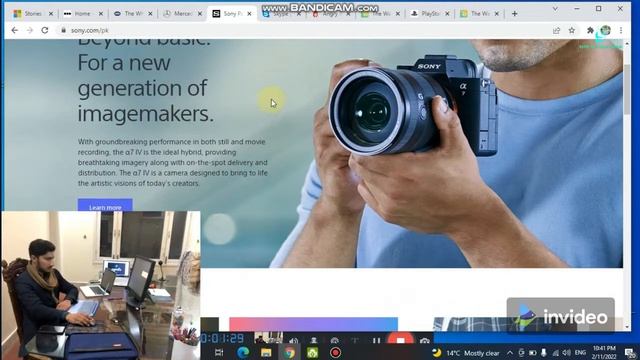This screenshot has height=360, width=640.
Task: Go back with the browser back arrow
Action: point(15,30)
